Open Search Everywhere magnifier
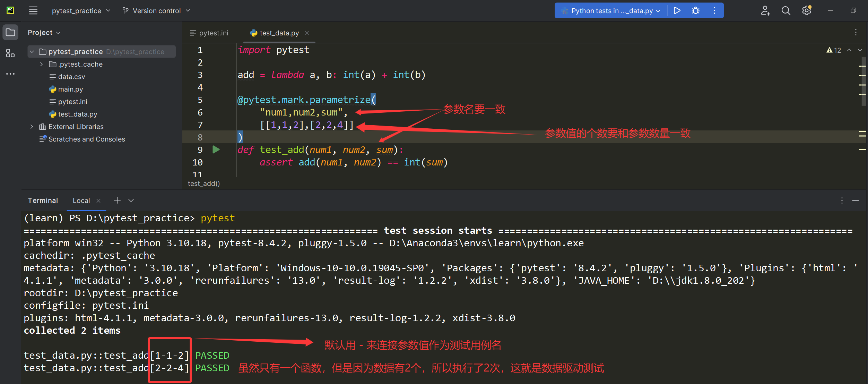The height and width of the screenshot is (384, 868). point(786,11)
